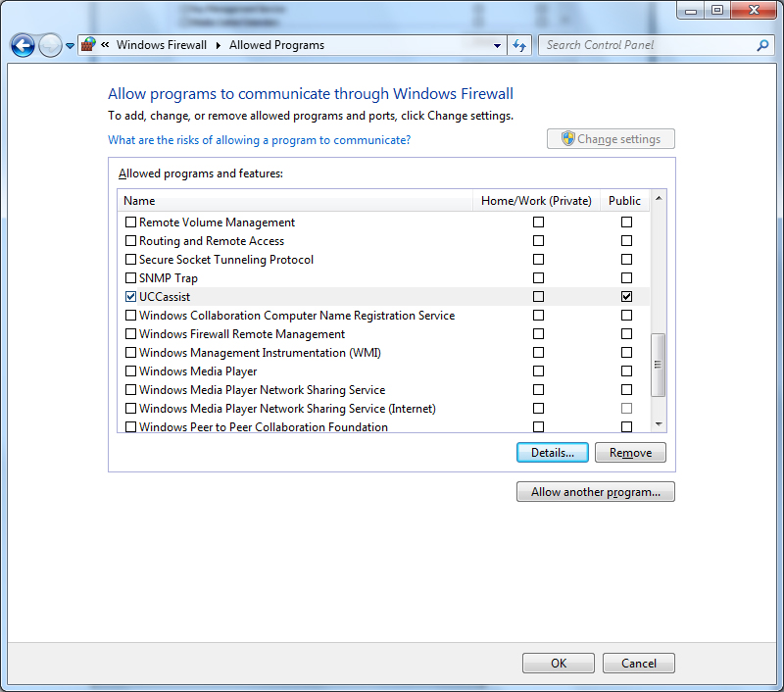Enable Home/Work (Private) for UCCassist

pos(538,297)
